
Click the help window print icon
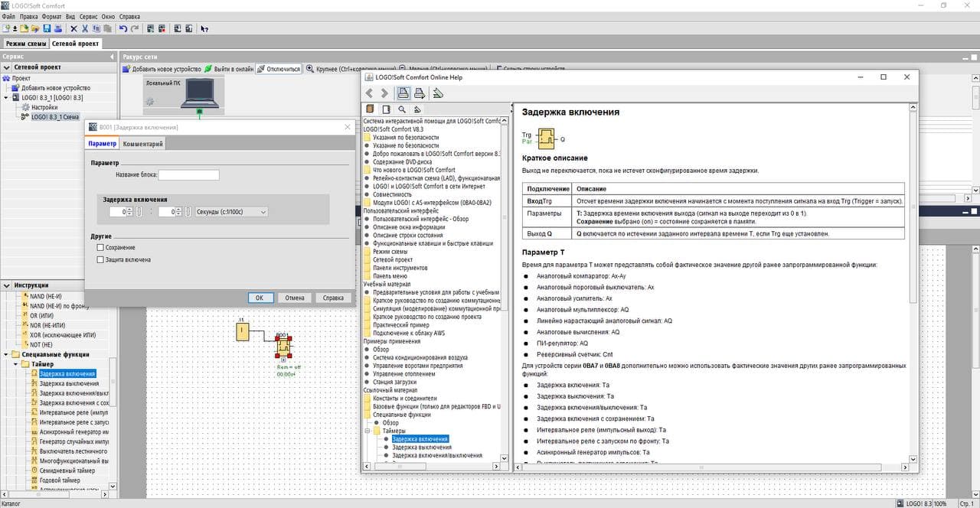tap(403, 93)
